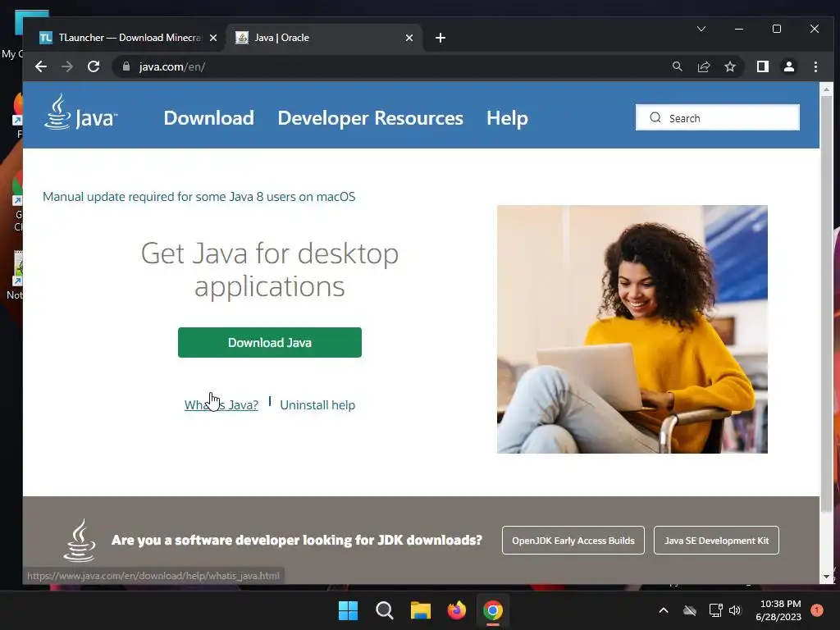Viewport: 840px width, 630px height.
Task: Open Firefox from the taskbar
Action: click(x=456, y=610)
